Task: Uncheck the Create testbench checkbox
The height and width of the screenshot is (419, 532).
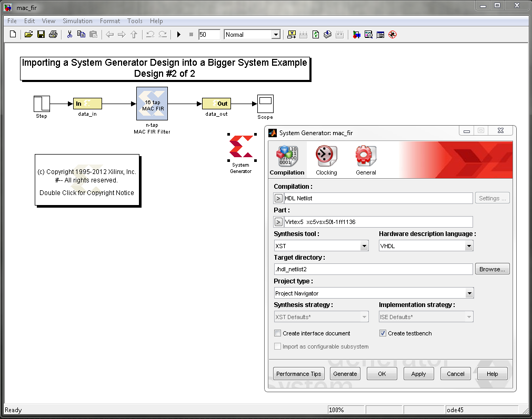Action: [x=383, y=333]
